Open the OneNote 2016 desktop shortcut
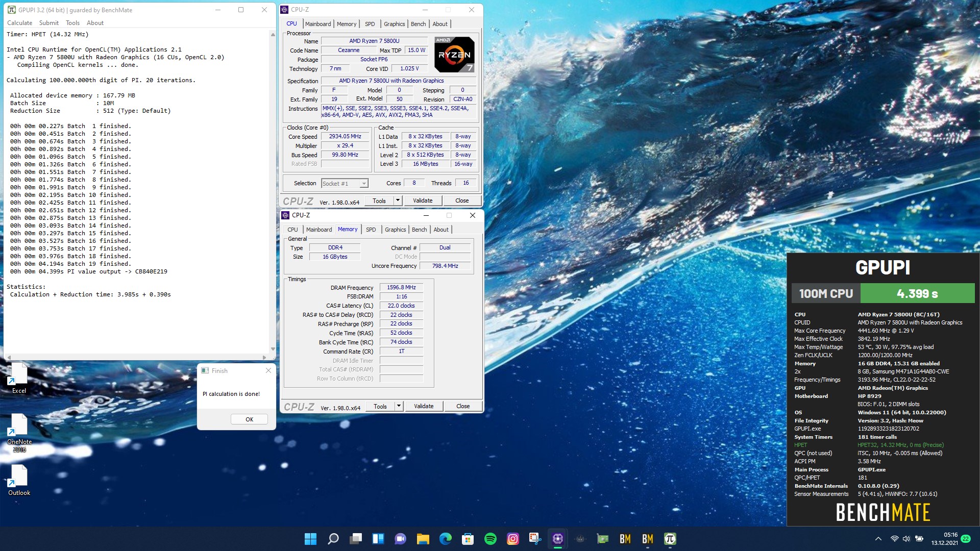The width and height of the screenshot is (980, 551). 19,433
